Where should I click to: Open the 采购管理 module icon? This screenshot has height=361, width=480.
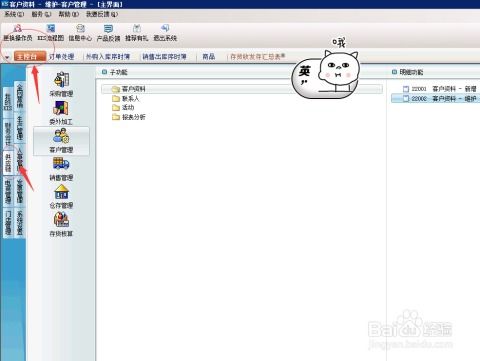tap(61, 80)
